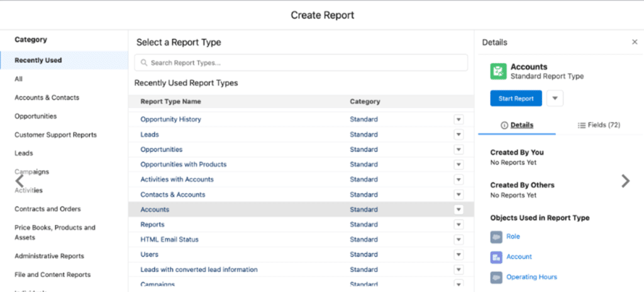Click the Account object icon
The image size is (644, 292).
[x=496, y=257]
